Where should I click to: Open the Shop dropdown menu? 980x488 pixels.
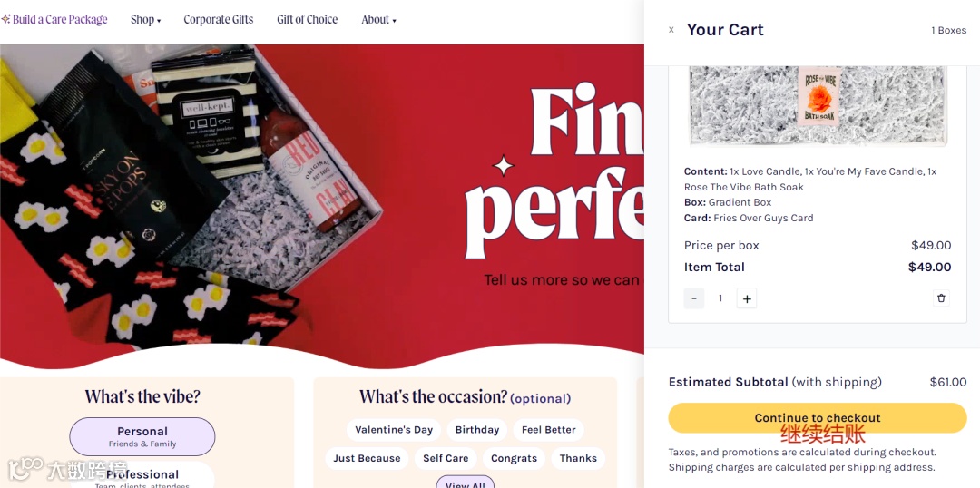(145, 20)
